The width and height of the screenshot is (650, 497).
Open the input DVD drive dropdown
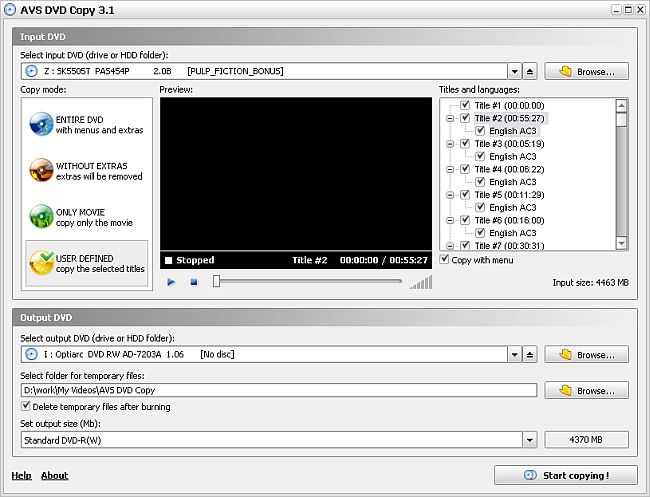[x=514, y=71]
